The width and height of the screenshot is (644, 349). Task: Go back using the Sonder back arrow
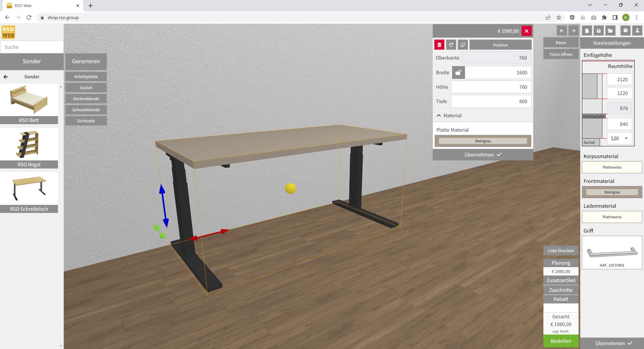tap(6, 77)
